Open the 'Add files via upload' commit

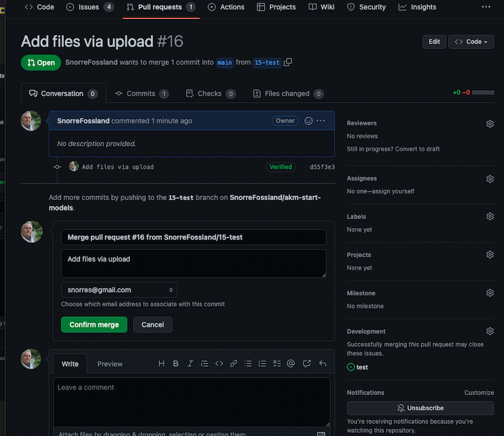118,167
